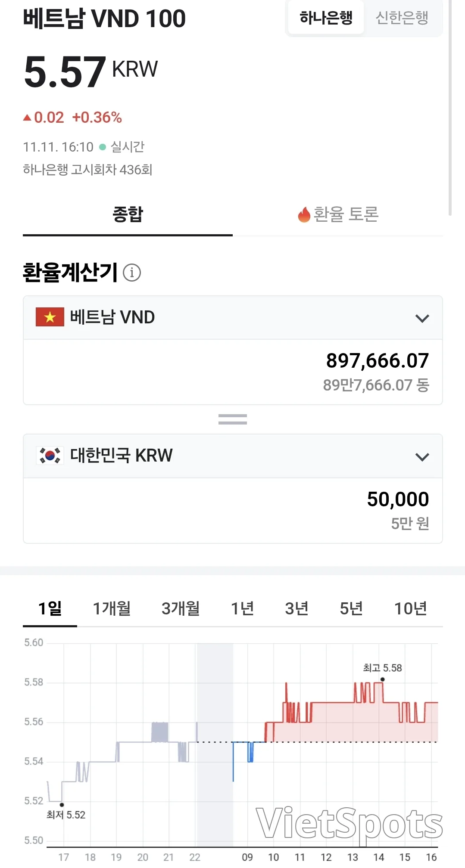Screen dimensions: 465x868
Task: Open the 환율계산기 info icon
Action: click(132, 273)
